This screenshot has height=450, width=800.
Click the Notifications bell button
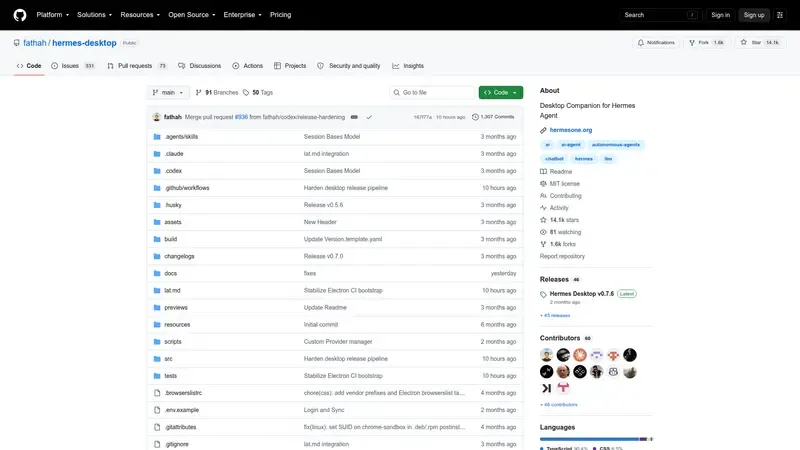(656, 43)
